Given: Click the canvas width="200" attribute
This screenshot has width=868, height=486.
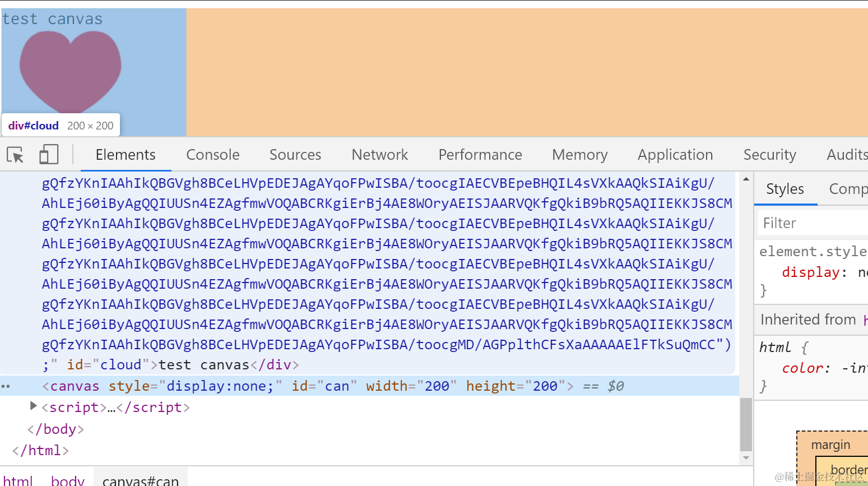Looking at the screenshot, I should (x=412, y=386).
